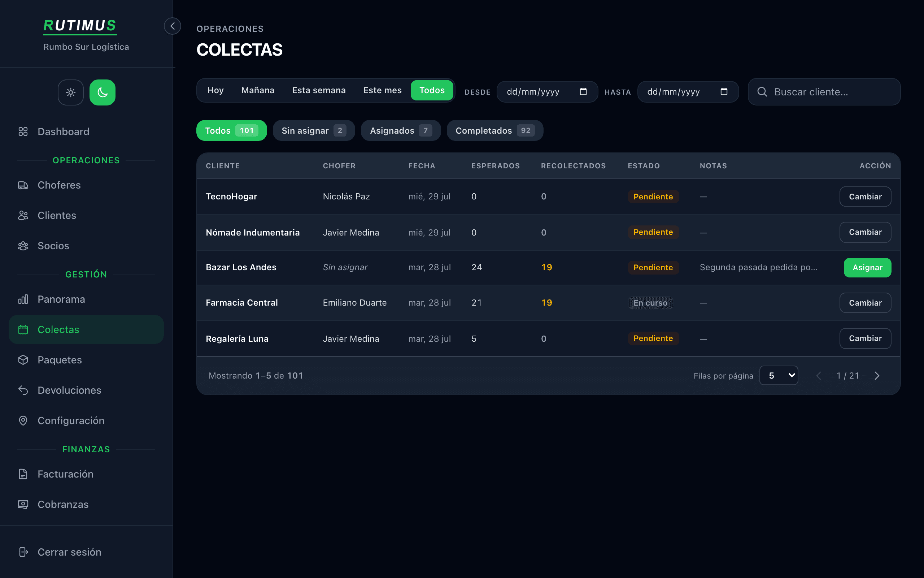Viewport: 924px width, 578px height.
Task: Click the Clientes people icon
Action: [x=23, y=215]
